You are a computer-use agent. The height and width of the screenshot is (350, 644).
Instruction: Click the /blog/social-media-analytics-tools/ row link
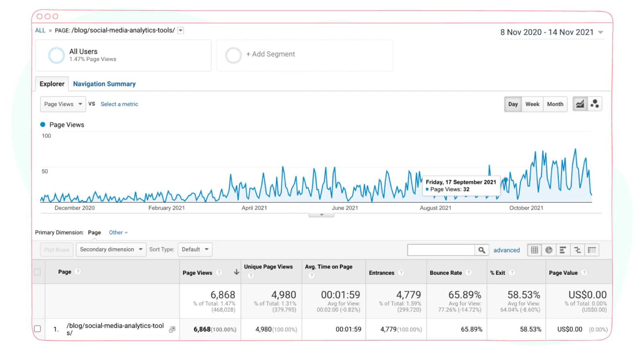(115, 329)
